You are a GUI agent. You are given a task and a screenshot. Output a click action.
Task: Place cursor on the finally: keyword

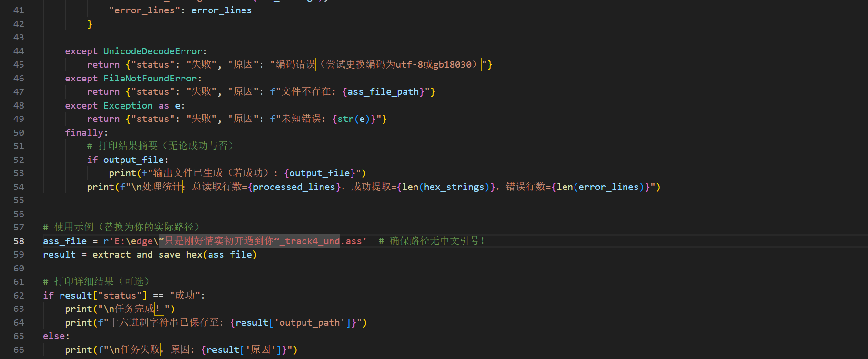(x=86, y=133)
